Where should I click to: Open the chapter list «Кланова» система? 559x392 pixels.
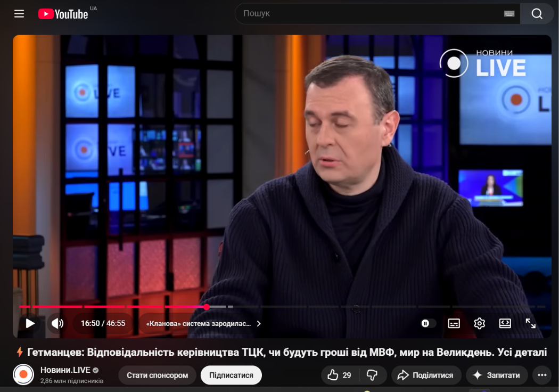(x=203, y=323)
